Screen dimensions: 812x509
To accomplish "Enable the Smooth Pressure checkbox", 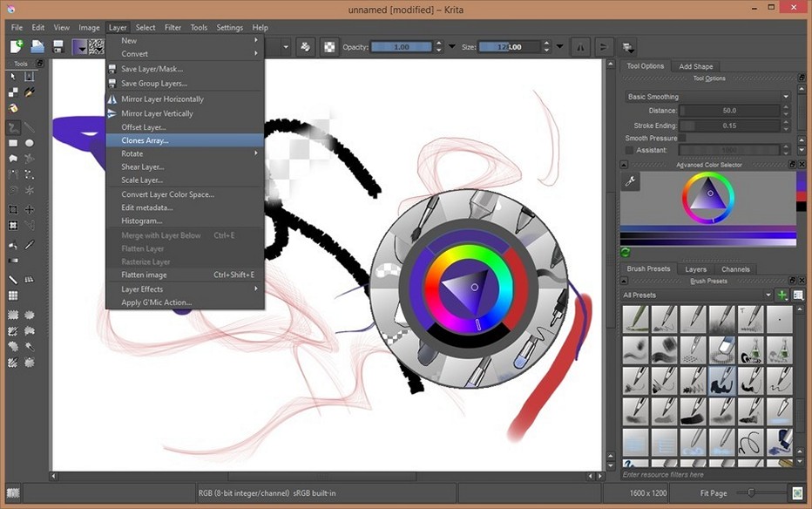I will pos(683,138).
